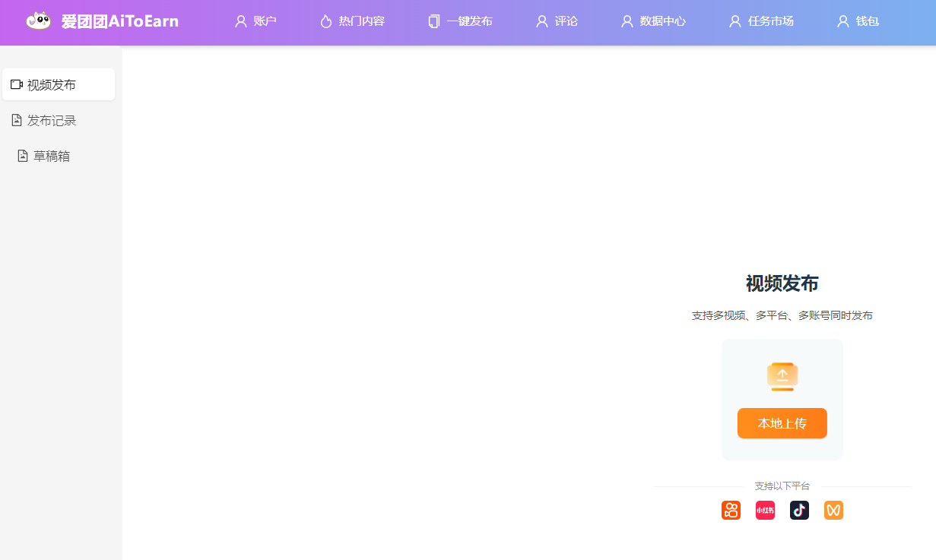Click the AiToEarn mascot logo icon
Viewport: 936px width, 560px height.
pos(38,21)
